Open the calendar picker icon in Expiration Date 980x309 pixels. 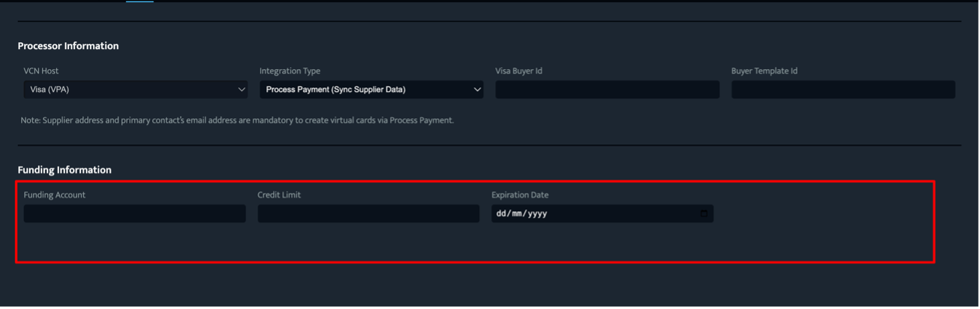tap(703, 214)
